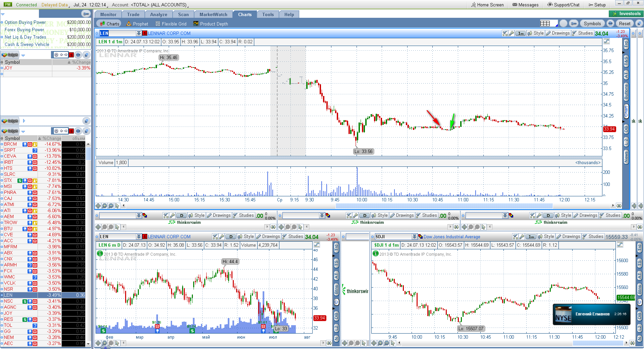
Task: Click the quick study flask icon on main LEN chart
Action: [x=505, y=33]
